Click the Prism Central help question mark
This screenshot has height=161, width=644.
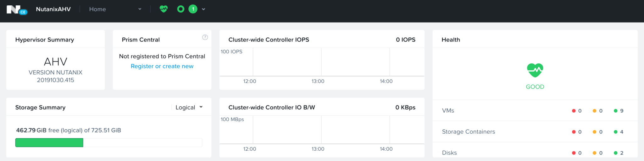[x=205, y=37]
